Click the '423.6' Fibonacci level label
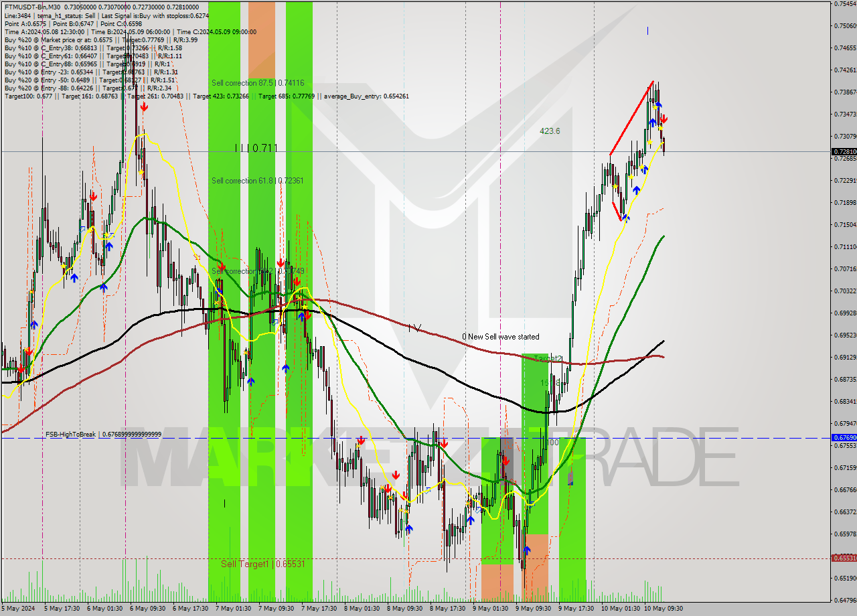The height and width of the screenshot is (616, 857). coord(550,131)
